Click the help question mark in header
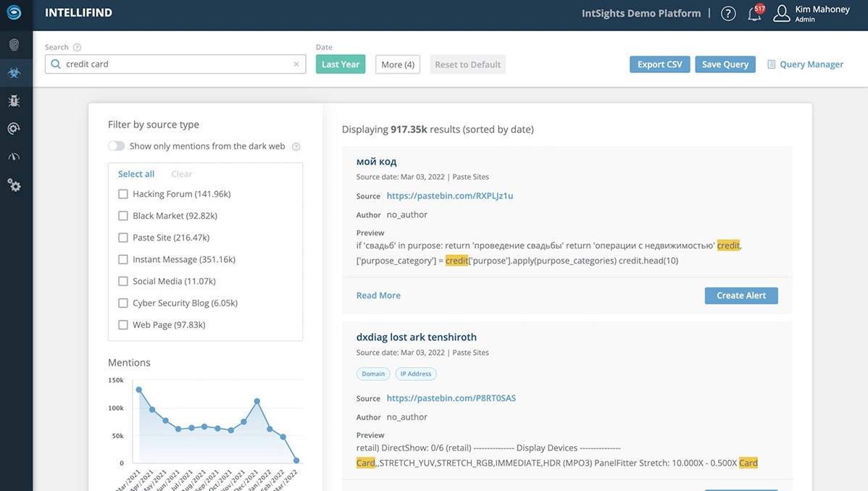 tap(728, 14)
